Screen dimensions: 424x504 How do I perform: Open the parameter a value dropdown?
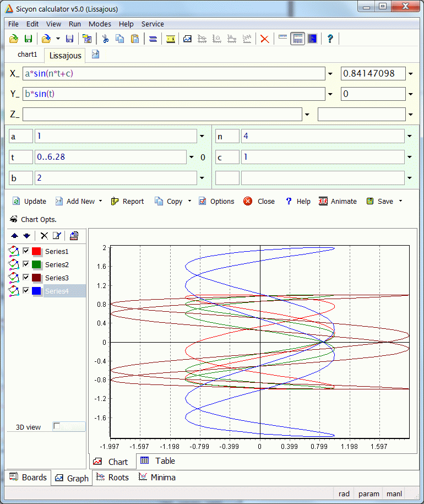(202, 136)
